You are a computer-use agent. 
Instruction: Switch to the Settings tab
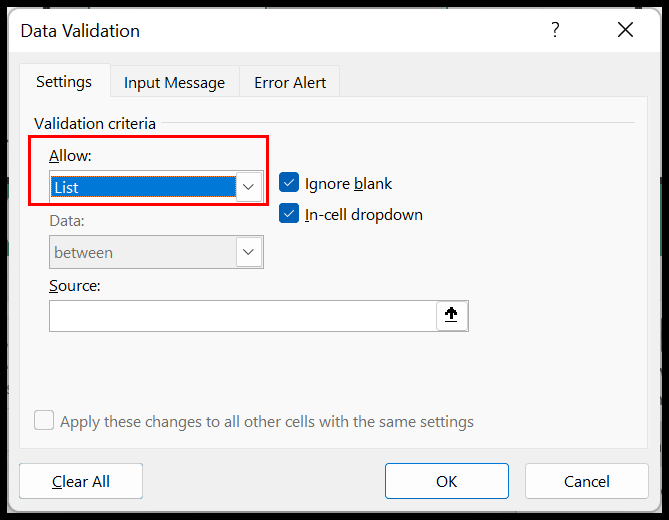tap(64, 82)
